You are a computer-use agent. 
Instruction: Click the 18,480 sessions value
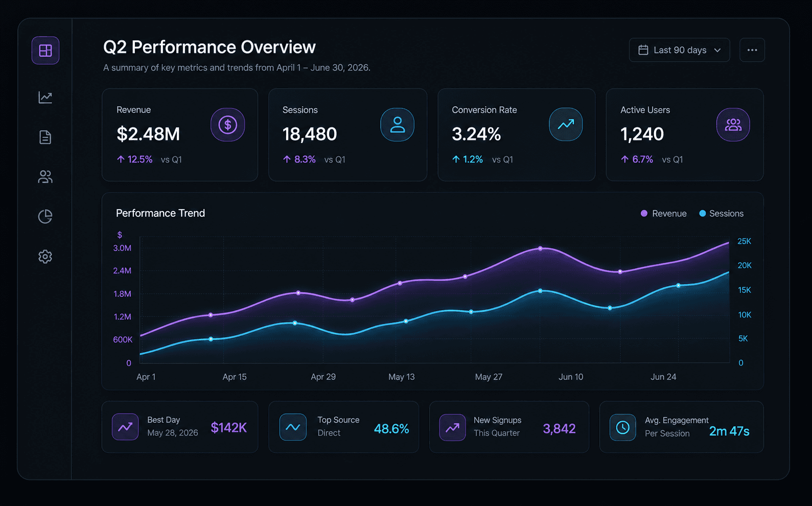310,134
